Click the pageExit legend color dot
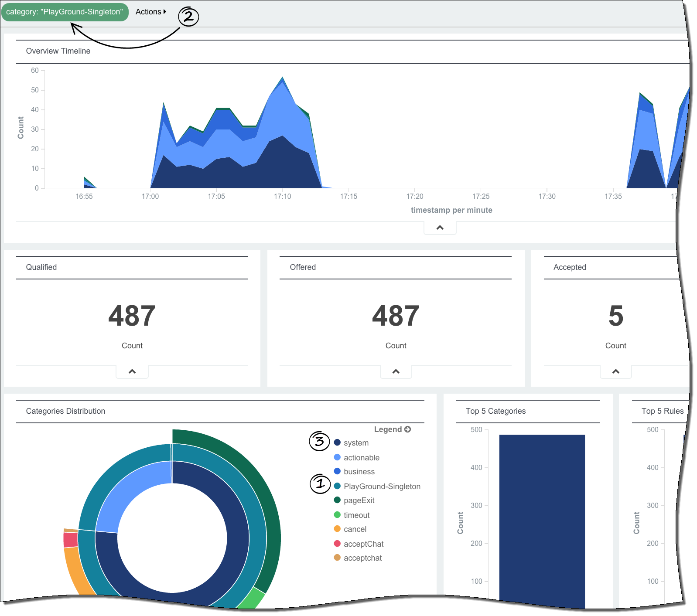 click(337, 500)
